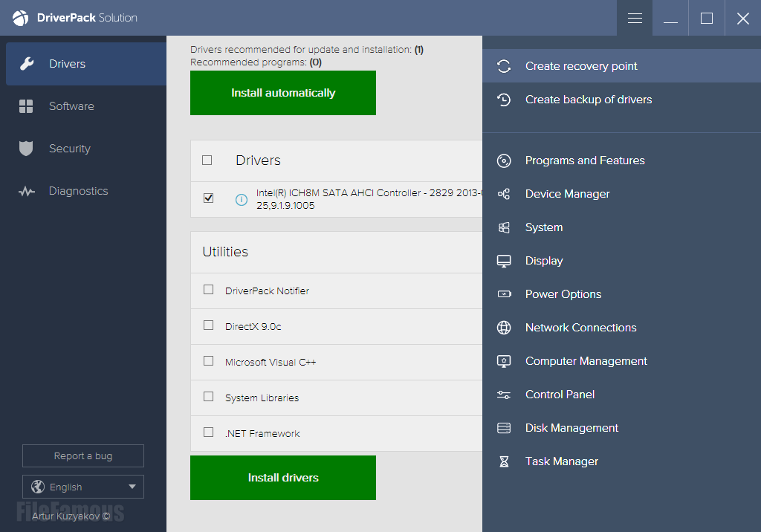761x532 pixels.
Task: Select Create backup of drivers
Action: pos(622,100)
